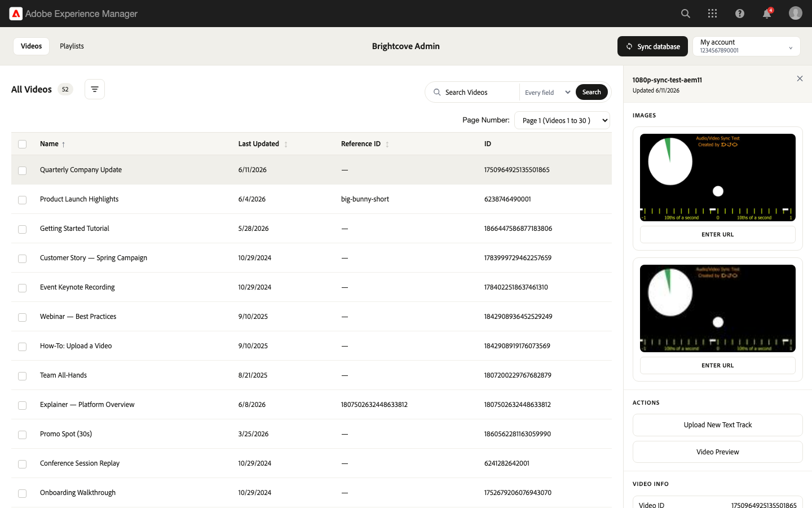Sort by Last Updated arrow icon
The width and height of the screenshot is (812, 508).
(286, 144)
